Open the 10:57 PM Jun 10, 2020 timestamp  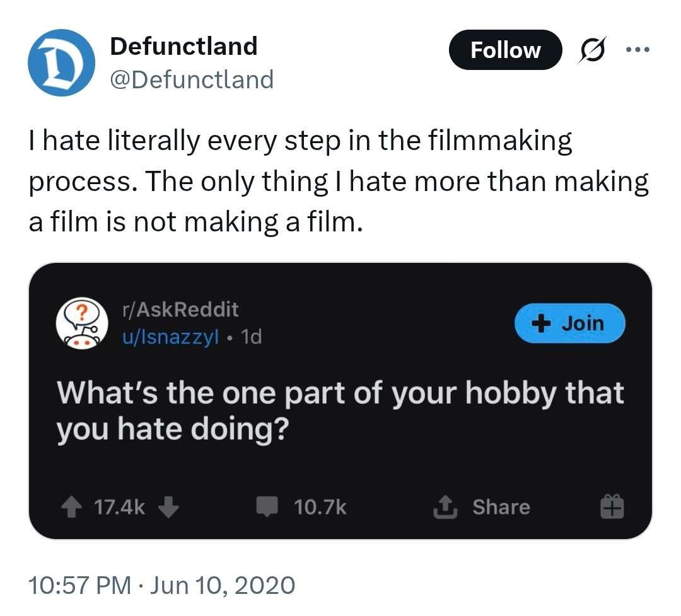[162, 586]
